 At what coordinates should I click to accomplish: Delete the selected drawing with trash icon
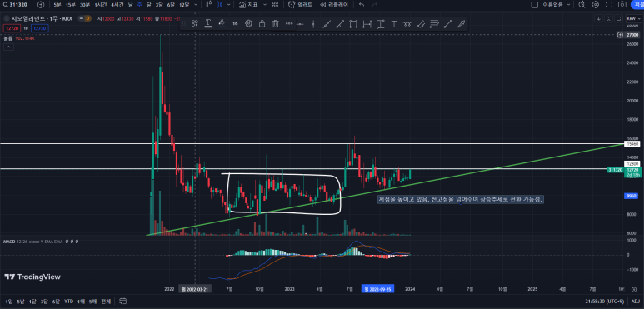click(x=276, y=24)
